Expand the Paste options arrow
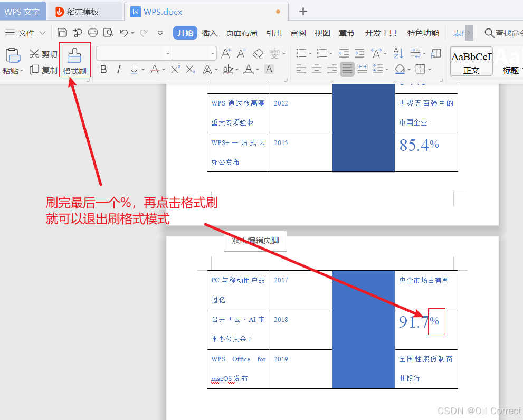Viewport: 523px width, 420px height. (x=22, y=71)
